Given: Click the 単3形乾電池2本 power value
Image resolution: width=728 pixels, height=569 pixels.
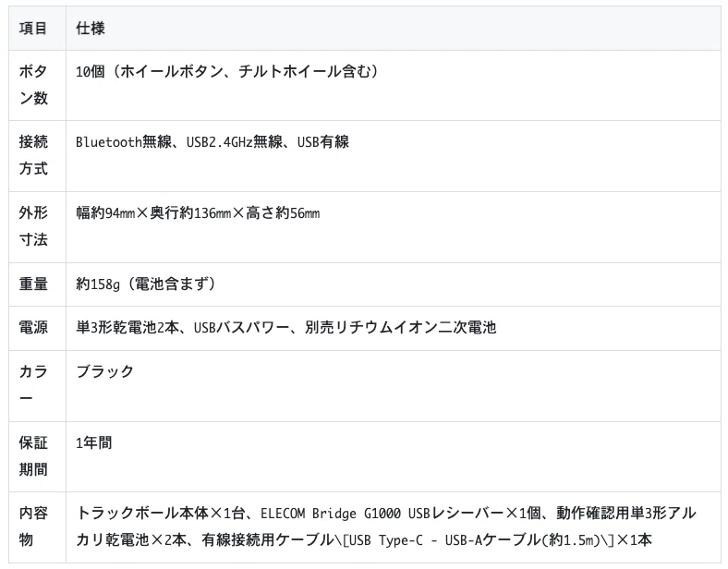Looking at the screenshot, I should coord(127,328).
